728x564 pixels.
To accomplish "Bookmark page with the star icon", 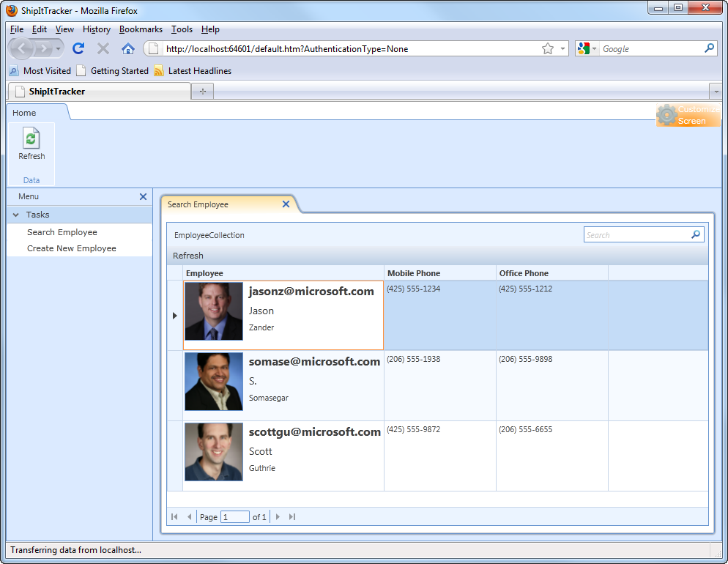I will click(547, 49).
